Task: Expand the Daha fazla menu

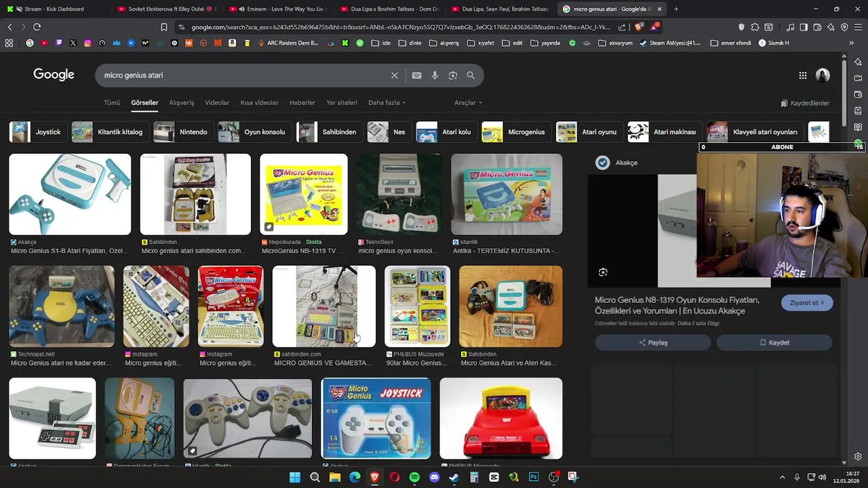Action: click(x=387, y=103)
